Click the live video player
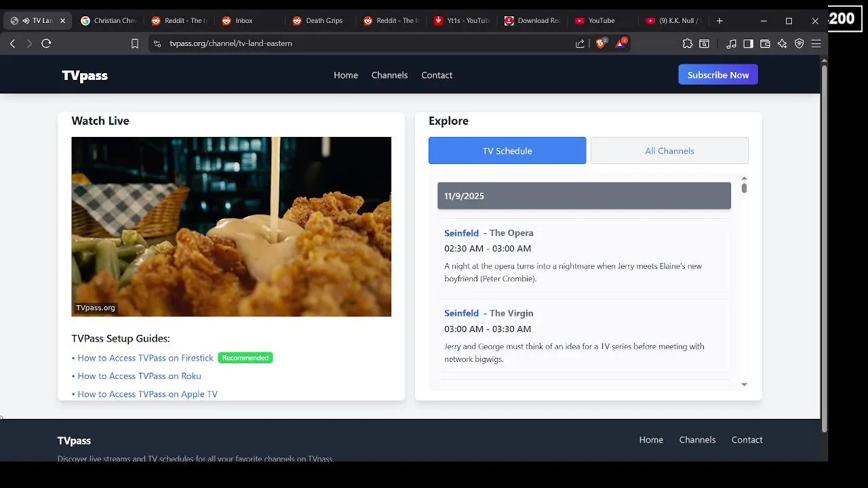This screenshot has width=868, height=488. coord(231,226)
